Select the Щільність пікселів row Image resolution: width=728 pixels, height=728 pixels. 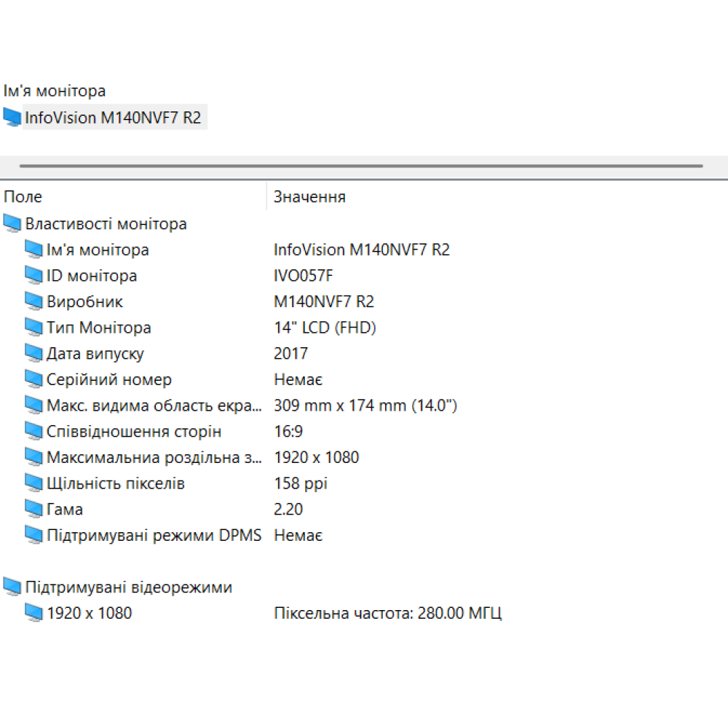coord(115,483)
